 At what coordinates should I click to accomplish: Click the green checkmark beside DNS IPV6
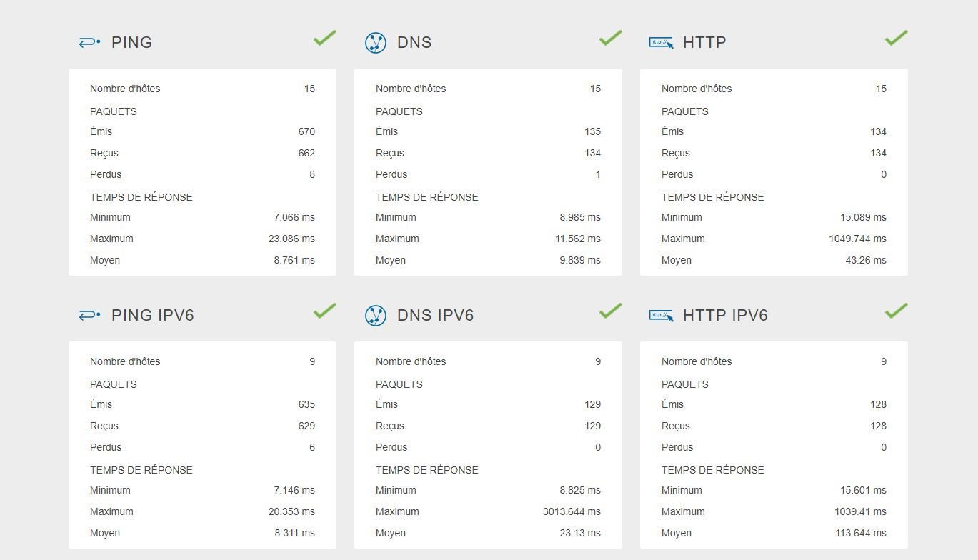tap(610, 311)
